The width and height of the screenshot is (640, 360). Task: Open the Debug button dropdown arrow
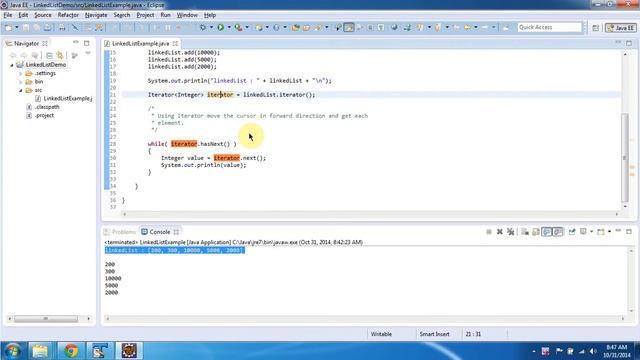click(211, 27)
